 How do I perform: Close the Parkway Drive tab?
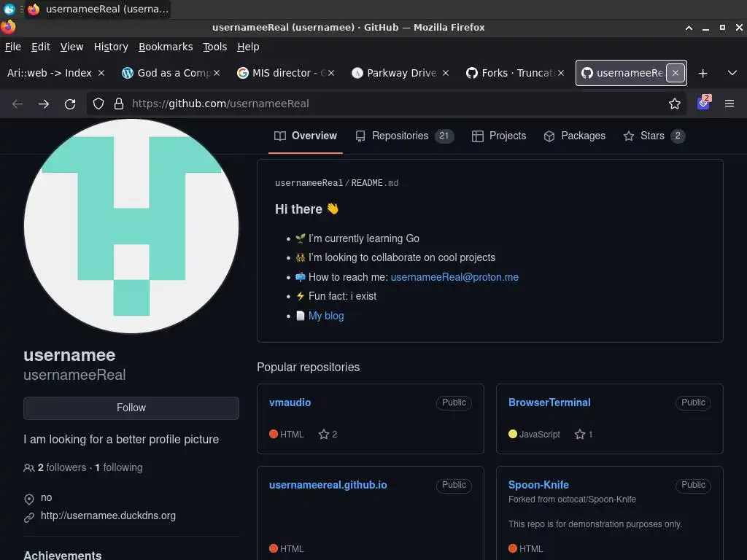[x=446, y=73]
